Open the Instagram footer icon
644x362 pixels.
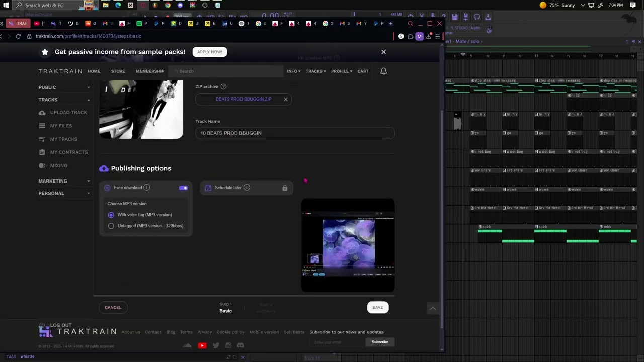(228, 345)
